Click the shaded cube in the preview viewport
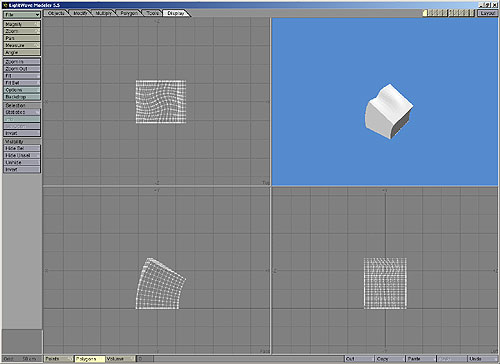 click(389, 111)
